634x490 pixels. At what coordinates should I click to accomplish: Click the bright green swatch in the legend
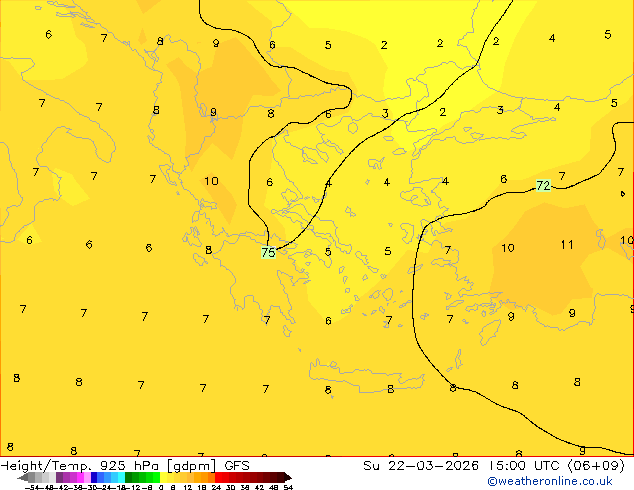pos(156,477)
